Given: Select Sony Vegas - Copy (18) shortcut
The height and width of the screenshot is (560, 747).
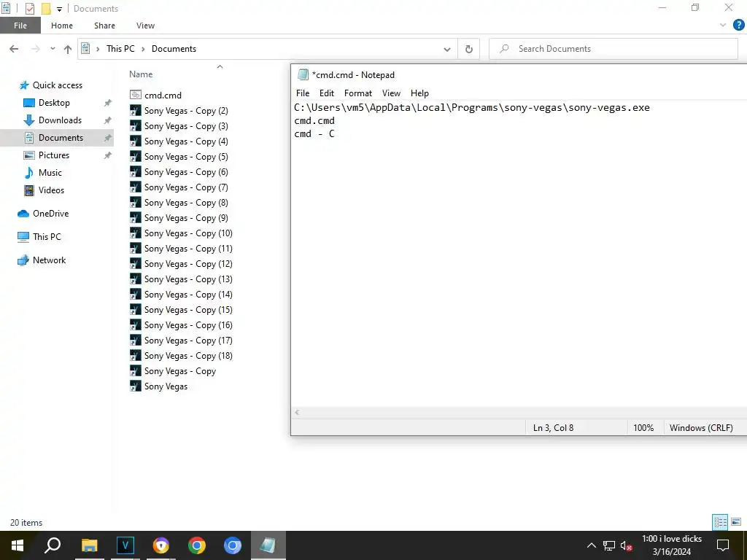Looking at the screenshot, I should click(x=188, y=356).
